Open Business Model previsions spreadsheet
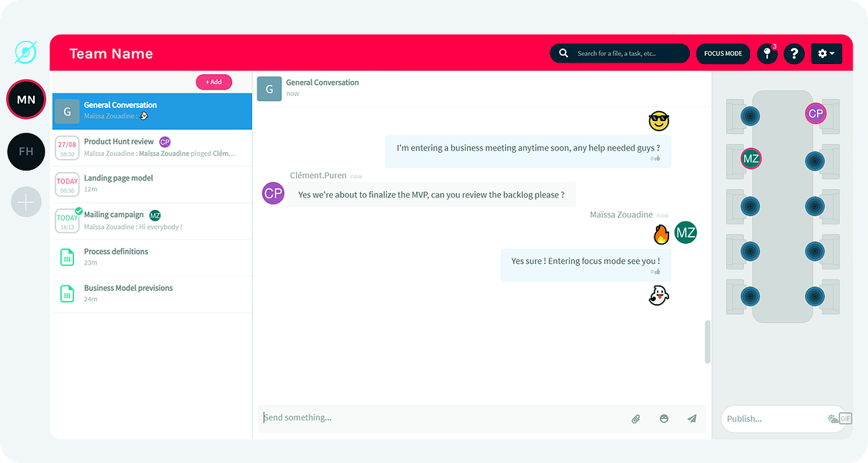This screenshot has width=868, height=463. [152, 294]
